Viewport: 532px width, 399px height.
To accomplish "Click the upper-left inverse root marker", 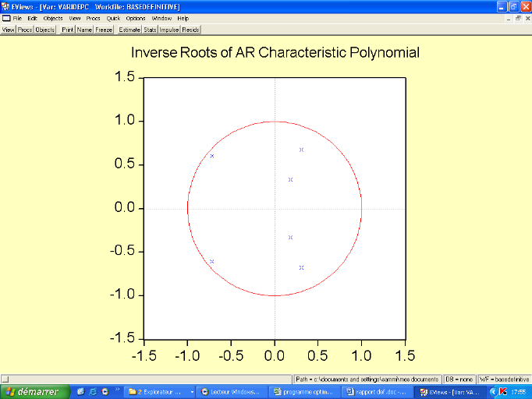I will point(212,156).
